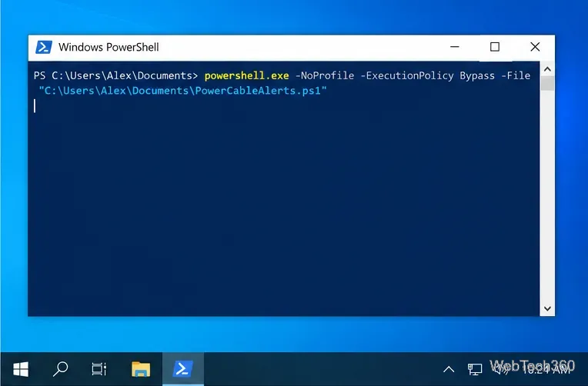588x386 pixels.
Task: Close the Windows PowerShell window
Action: 535,47
